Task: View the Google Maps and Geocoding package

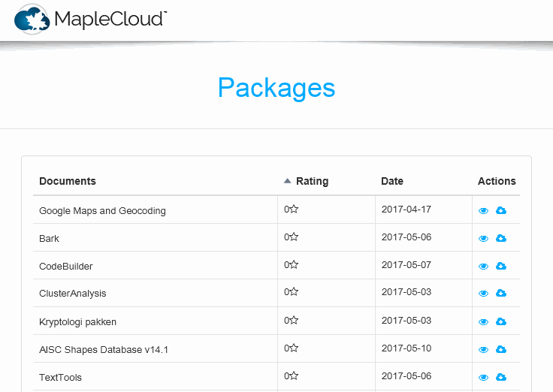Action: tap(483, 211)
